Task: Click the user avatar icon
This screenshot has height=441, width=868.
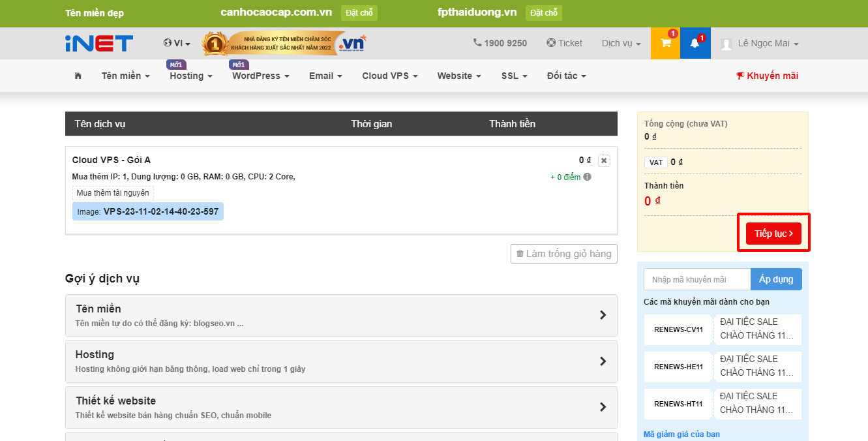Action: point(726,44)
